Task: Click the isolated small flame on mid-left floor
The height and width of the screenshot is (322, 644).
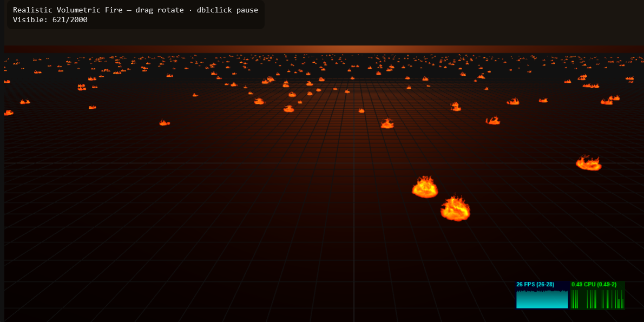Action: click(x=164, y=123)
